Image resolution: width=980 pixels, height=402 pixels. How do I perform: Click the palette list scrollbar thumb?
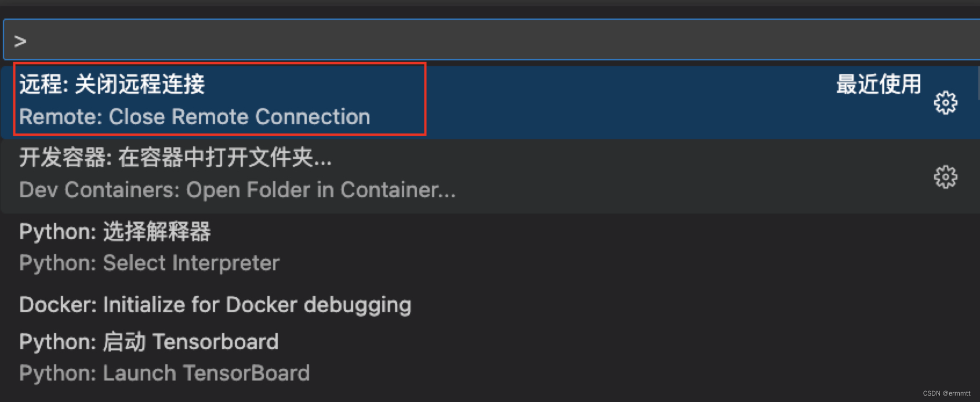pyautogui.click(x=978, y=82)
